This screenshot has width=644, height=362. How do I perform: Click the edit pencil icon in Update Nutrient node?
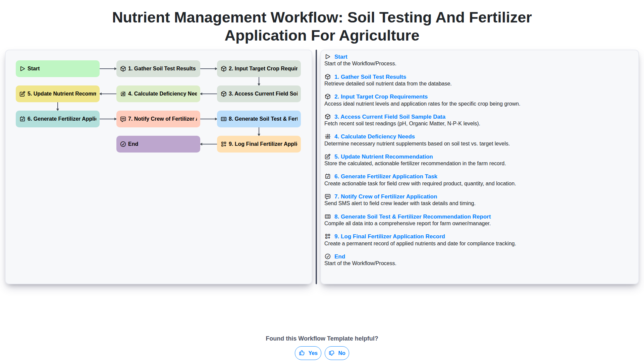22,94
